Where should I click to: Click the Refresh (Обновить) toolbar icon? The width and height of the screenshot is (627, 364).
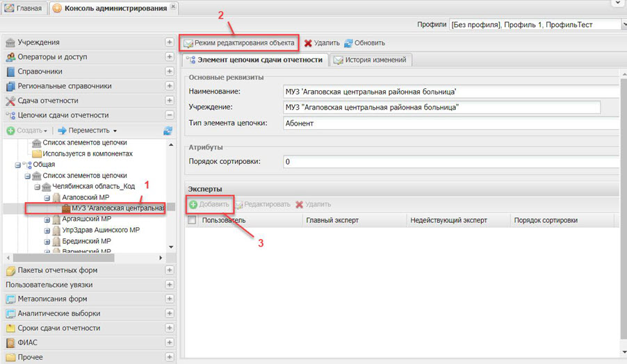click(x=348, y=43)
